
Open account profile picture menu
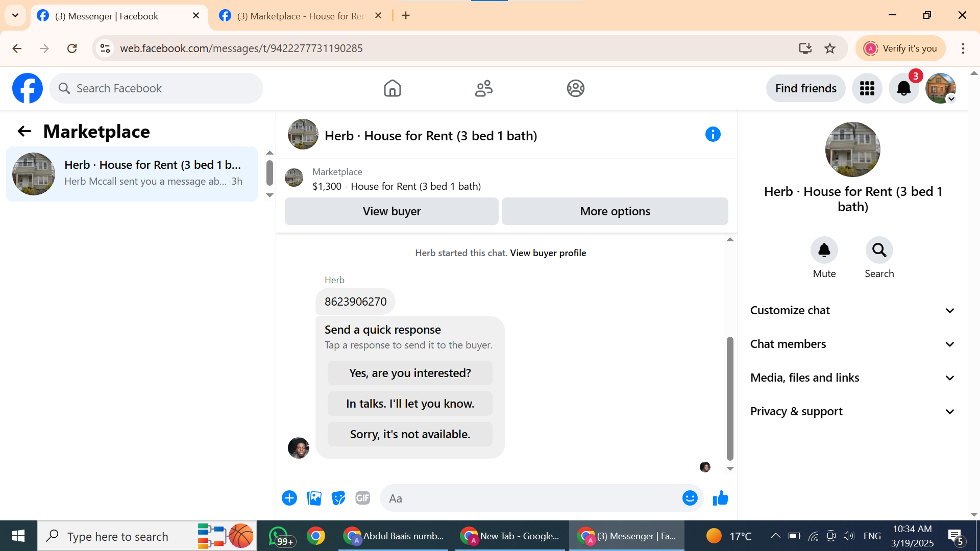940,88
